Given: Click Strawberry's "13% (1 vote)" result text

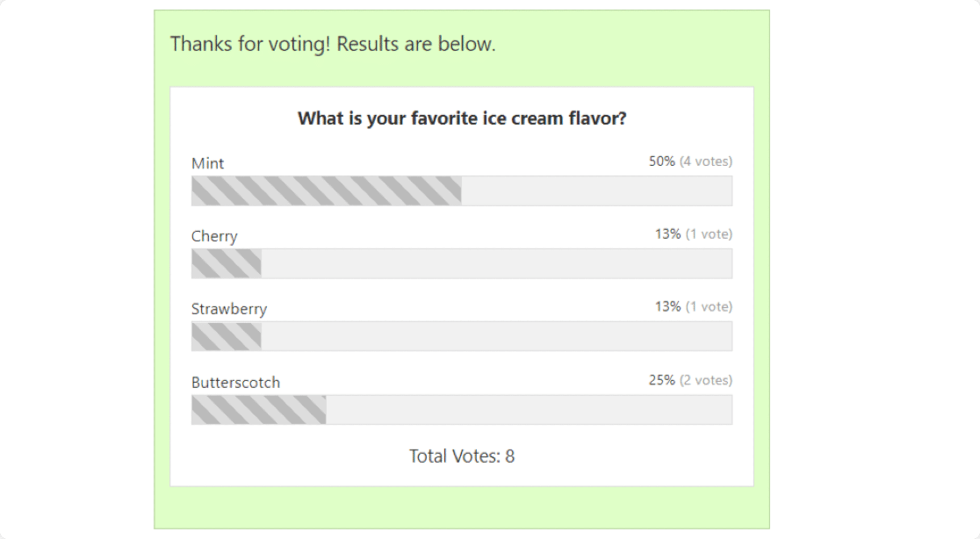Looking at the screenshot, I should [693, 307].
